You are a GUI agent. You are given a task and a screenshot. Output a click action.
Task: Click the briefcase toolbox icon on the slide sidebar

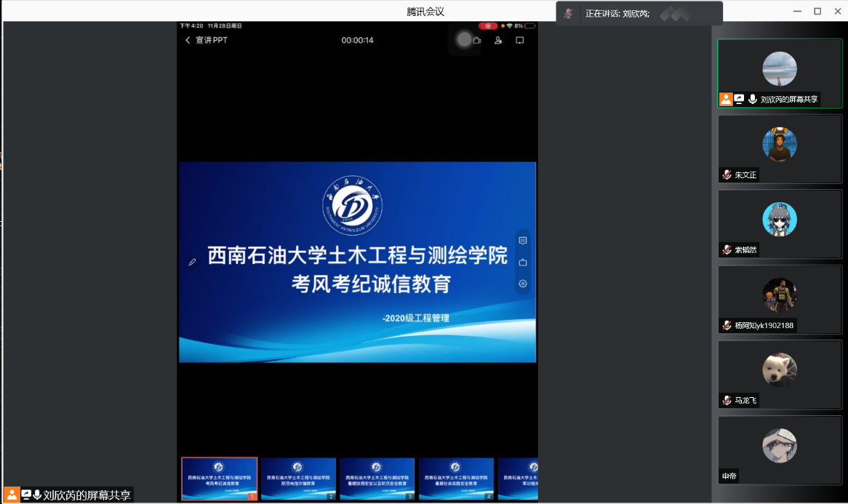tap(523, 263)
